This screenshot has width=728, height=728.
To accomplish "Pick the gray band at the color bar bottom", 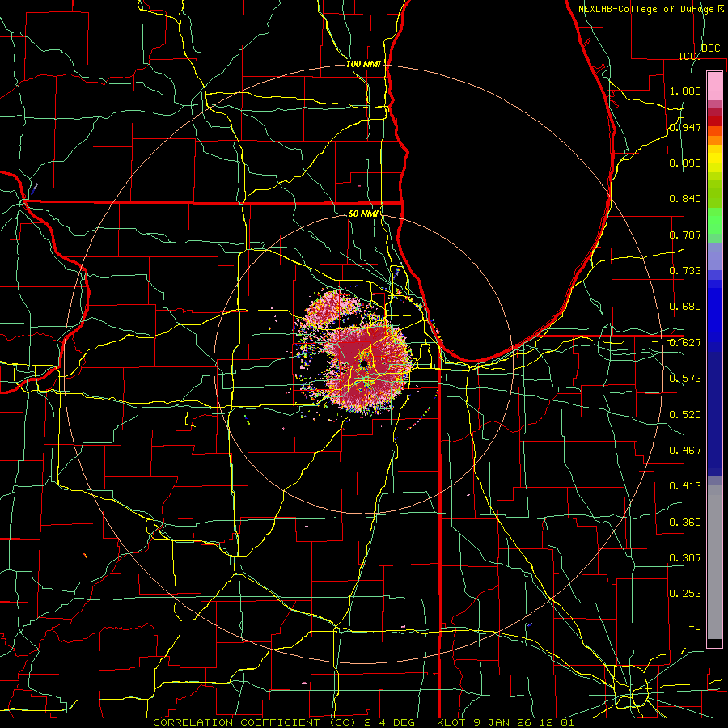I will click(714, 562).
